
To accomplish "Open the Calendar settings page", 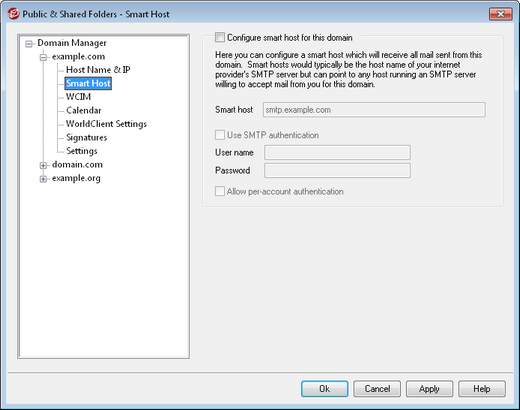I will pos(84,110).
